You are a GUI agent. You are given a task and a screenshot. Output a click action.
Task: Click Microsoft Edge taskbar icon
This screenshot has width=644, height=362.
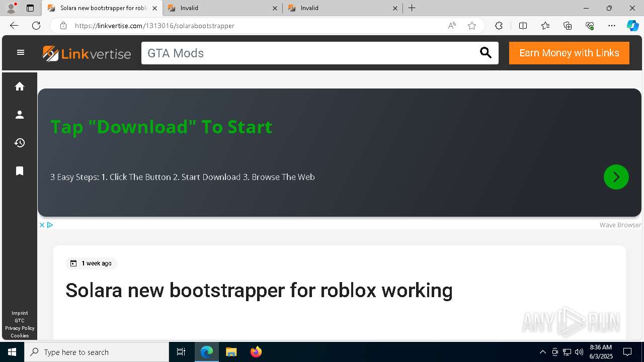click(207, 352)
